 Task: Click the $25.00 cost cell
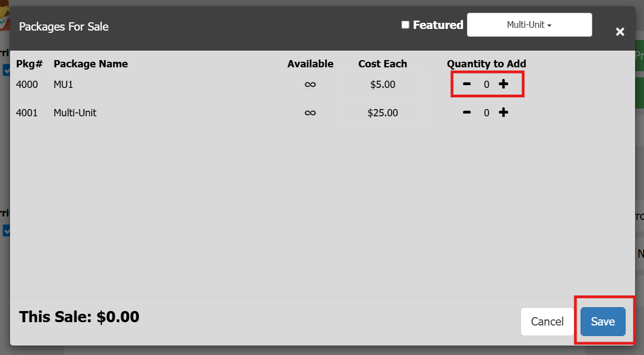point(382,113)
